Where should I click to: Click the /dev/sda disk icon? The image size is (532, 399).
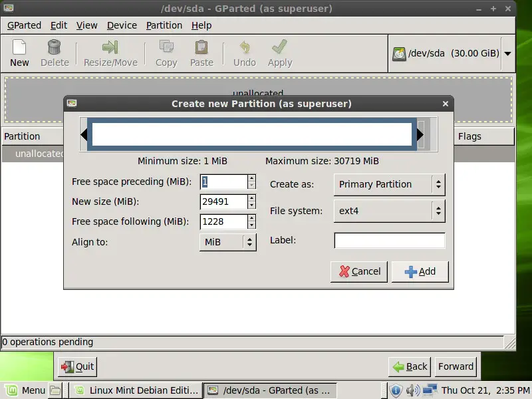click(399, 54)
